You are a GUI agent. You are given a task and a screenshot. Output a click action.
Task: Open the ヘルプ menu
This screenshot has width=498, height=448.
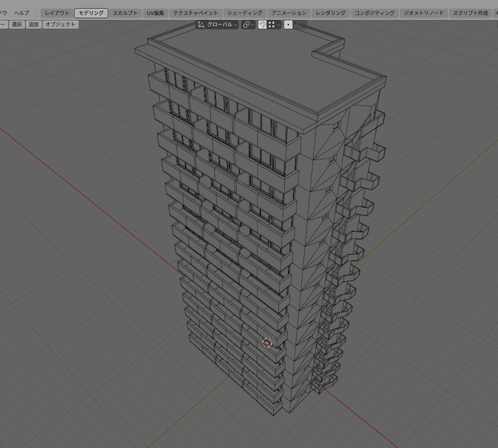(21, 13)
